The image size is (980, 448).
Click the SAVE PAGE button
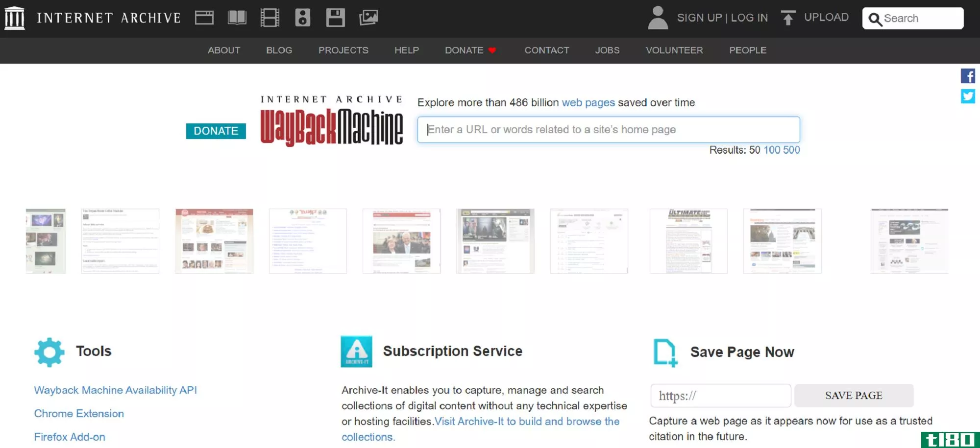click(854, 396)
